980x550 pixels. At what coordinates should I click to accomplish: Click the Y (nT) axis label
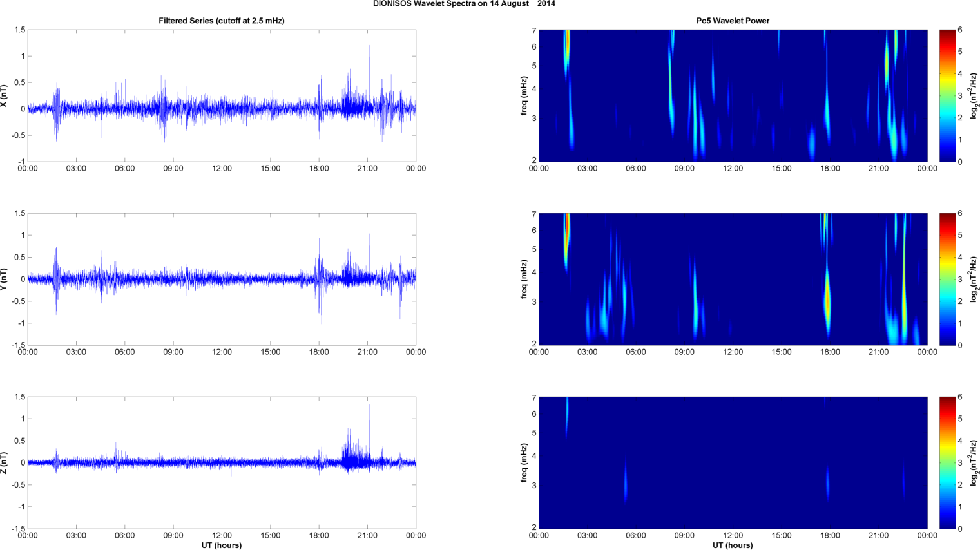(x=5, y=279)
